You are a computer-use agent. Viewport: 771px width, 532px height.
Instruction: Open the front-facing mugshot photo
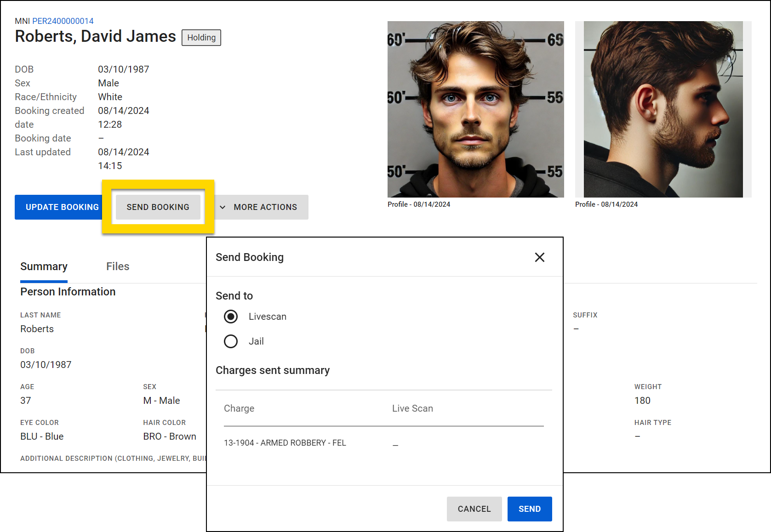tap(475, 109)
